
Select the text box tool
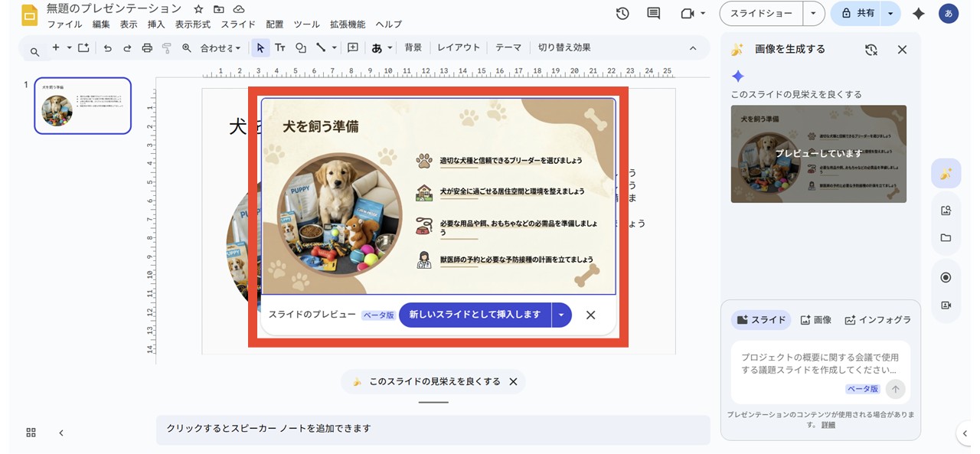280,47
